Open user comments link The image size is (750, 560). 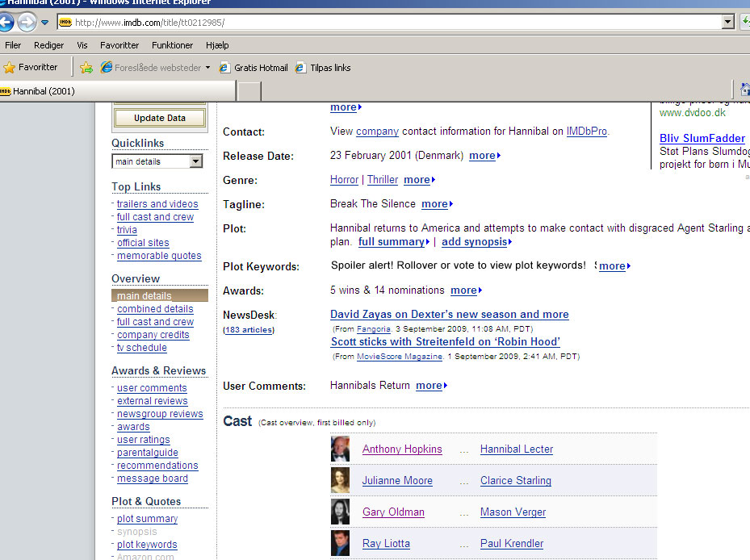click(x=152, y=388)
